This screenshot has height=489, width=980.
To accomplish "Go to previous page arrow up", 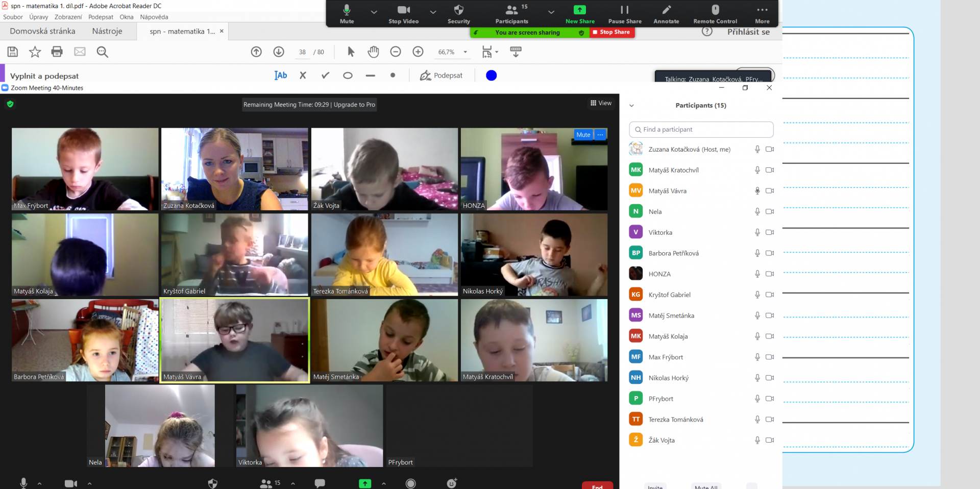I will [256, 52].
